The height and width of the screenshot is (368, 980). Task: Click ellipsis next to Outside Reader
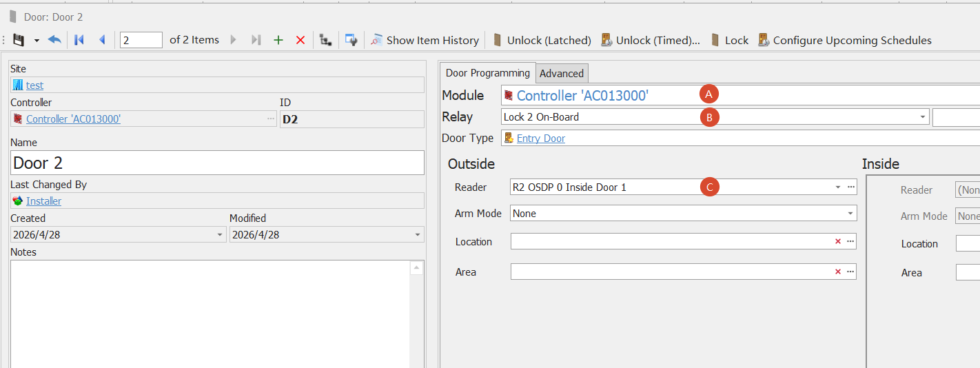click(x=851, y=187)
